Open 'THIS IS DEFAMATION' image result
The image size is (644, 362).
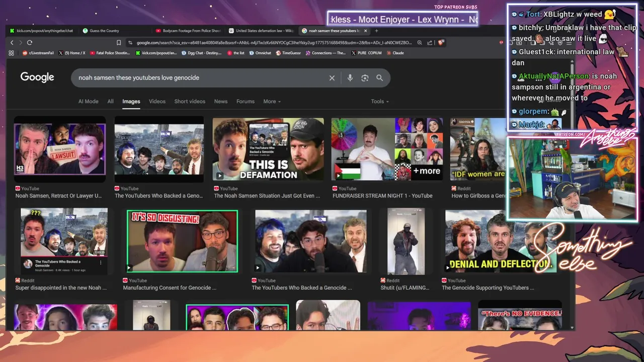[268, 149]
